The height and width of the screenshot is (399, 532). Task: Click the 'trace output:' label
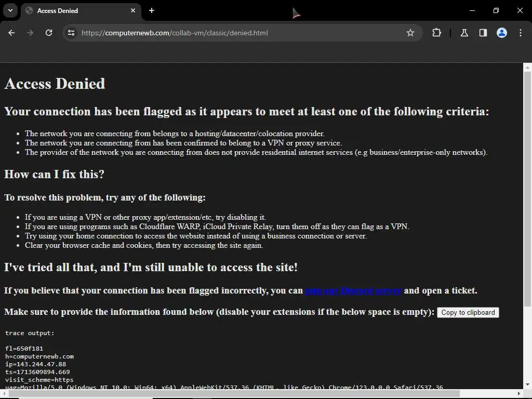click(30, 333)
